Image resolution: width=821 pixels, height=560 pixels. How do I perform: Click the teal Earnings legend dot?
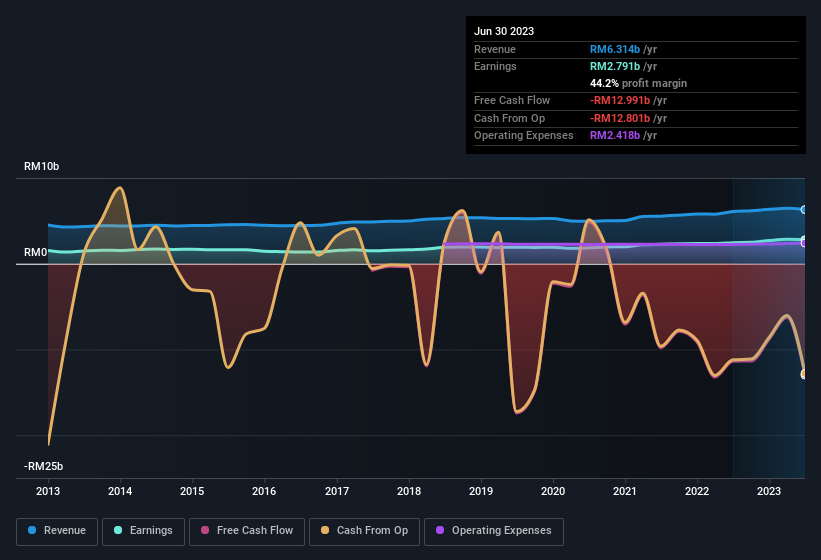tap(119, 530)
